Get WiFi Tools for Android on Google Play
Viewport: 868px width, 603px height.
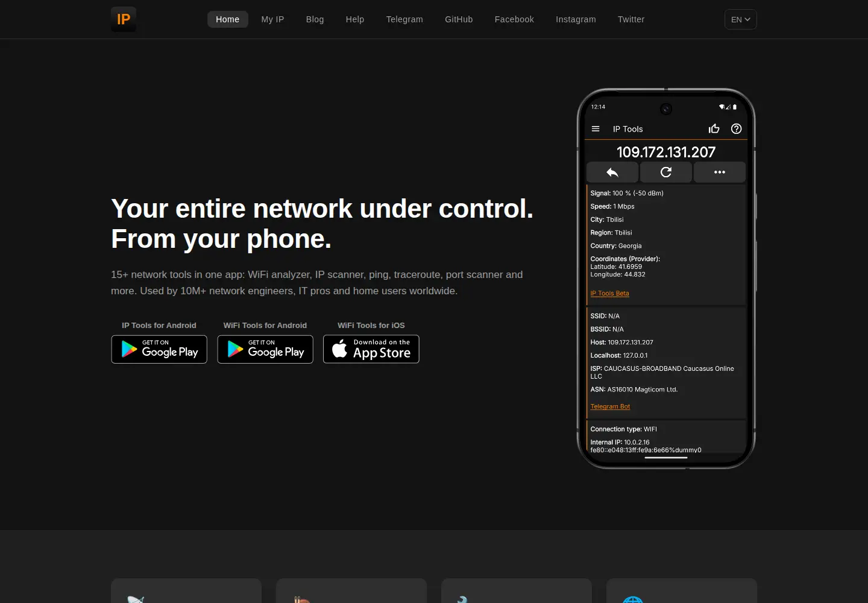pos(265,349)
